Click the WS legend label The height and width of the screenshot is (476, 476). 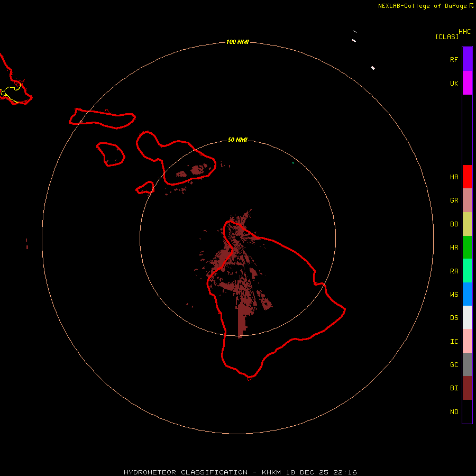454,295
